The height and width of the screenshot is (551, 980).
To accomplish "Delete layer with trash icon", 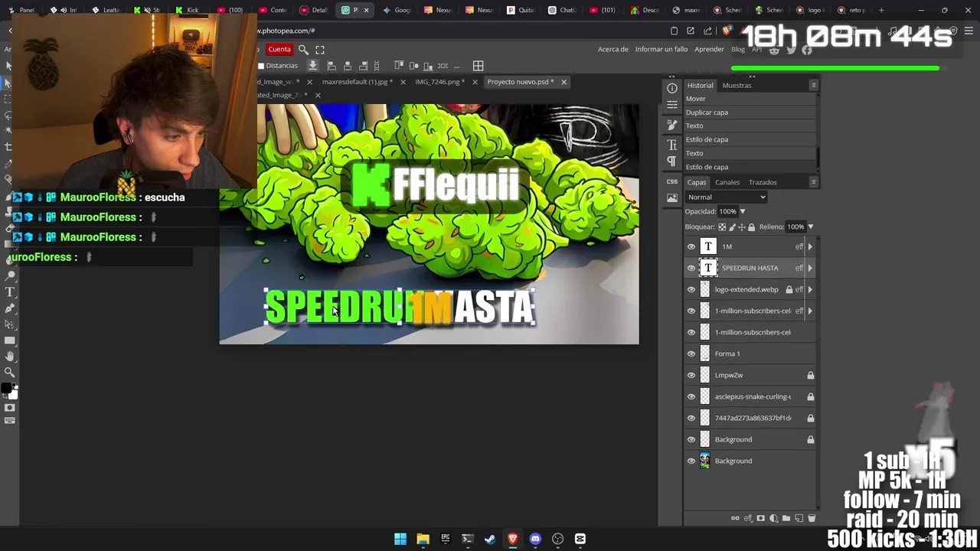I will click(812, 518).
